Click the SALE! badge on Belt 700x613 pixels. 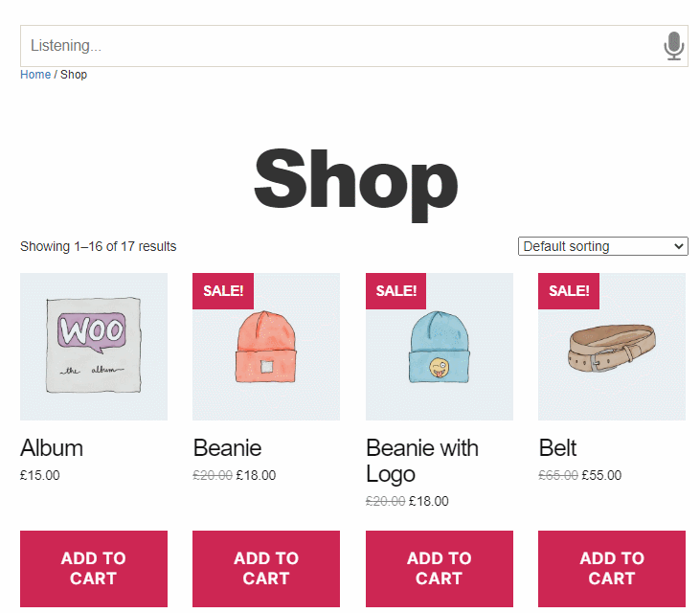click(568, 290)
